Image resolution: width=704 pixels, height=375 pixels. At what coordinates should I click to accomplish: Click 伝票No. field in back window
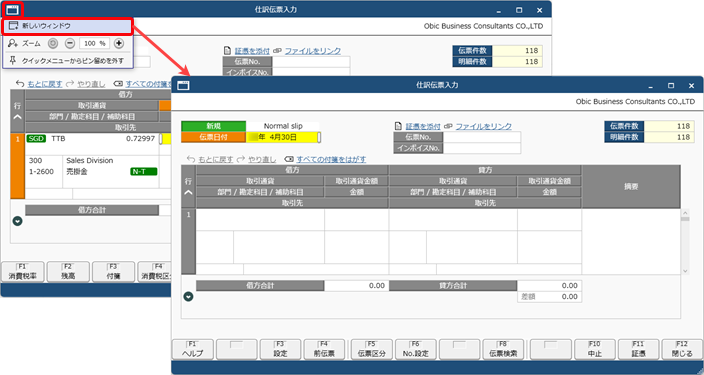point(311,62)
